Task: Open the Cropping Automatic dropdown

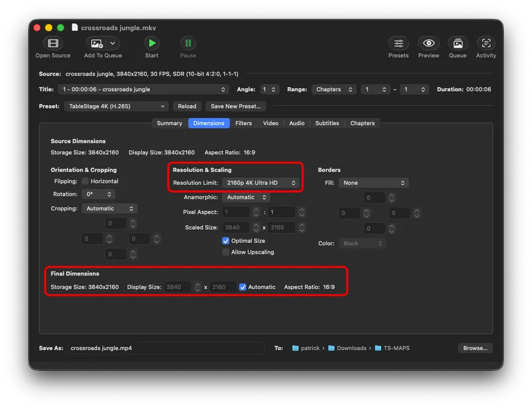Action: point(109,208)
